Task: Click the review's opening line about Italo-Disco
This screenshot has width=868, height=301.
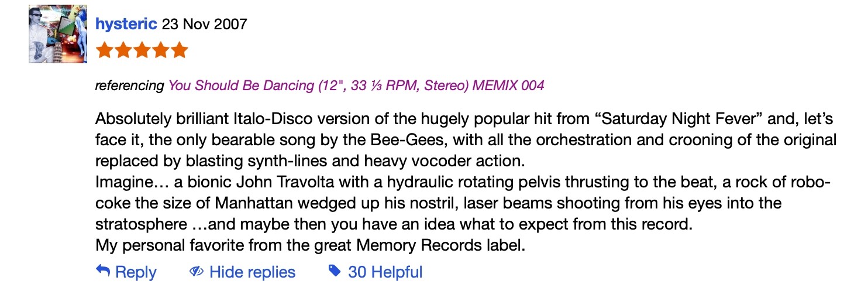Action: pyautogui.click(x=465, y=120)
